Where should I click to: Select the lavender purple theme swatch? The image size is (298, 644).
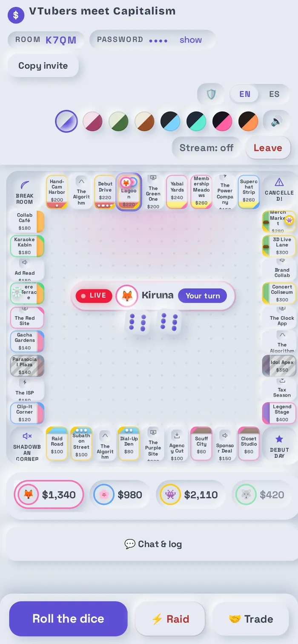66,122
